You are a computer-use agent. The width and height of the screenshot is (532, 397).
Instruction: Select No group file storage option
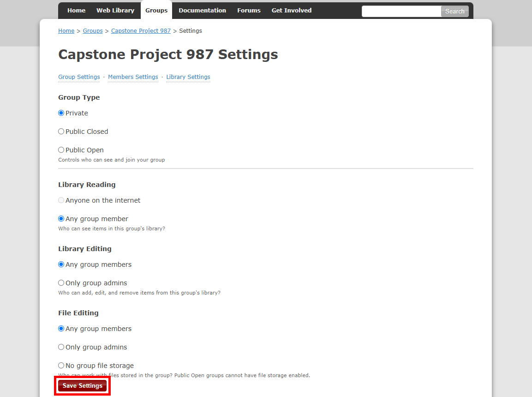61,366
